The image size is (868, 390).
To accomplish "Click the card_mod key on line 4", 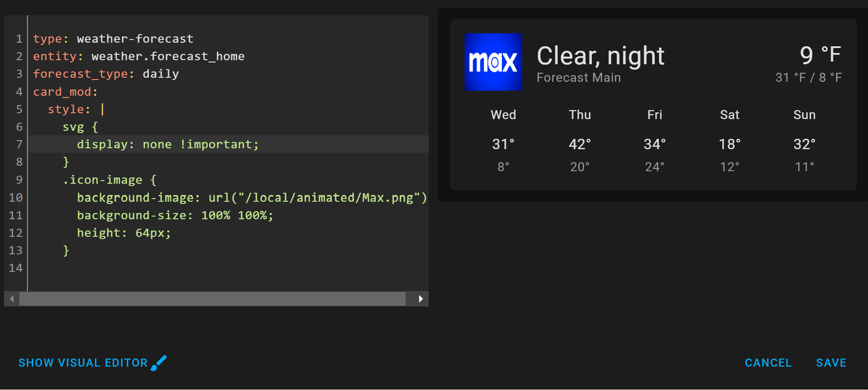I will coord(65,91).
